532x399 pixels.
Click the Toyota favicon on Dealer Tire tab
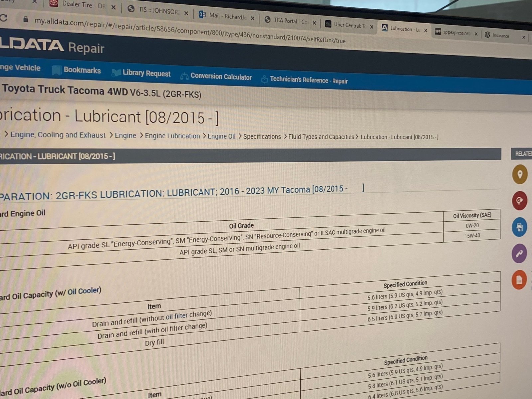(x=53, y=4)
